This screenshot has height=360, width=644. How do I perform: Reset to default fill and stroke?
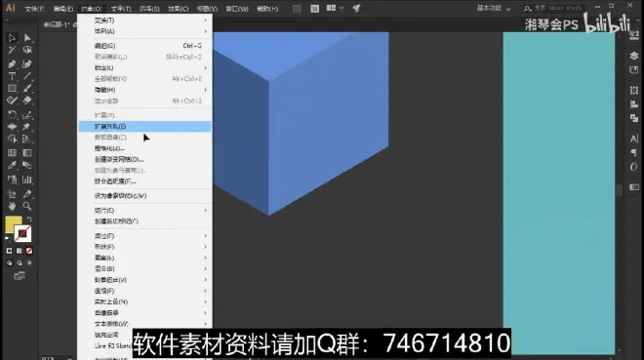[x=8, y=238]
